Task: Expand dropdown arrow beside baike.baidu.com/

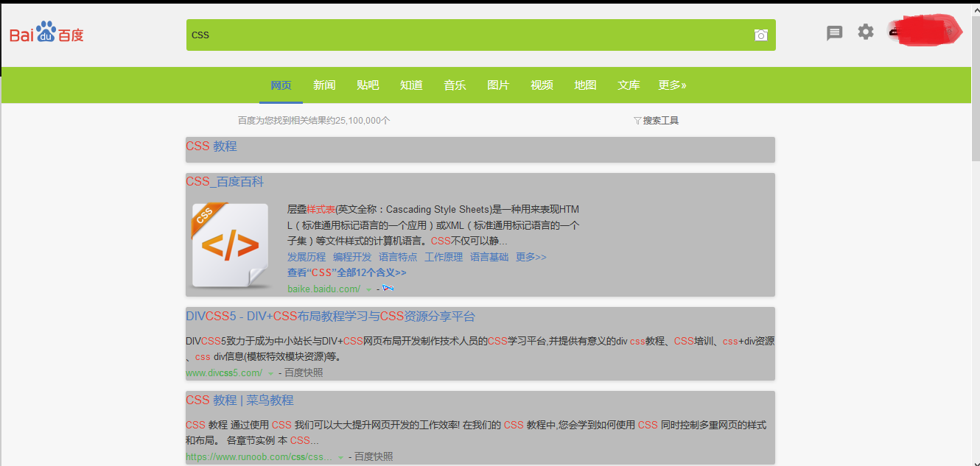Action: coord(369,290)
